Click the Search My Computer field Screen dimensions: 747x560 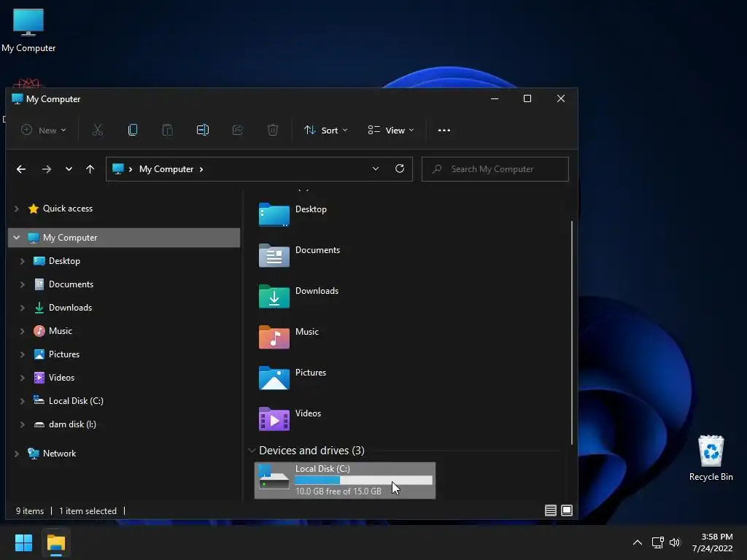tap(495, 169)
